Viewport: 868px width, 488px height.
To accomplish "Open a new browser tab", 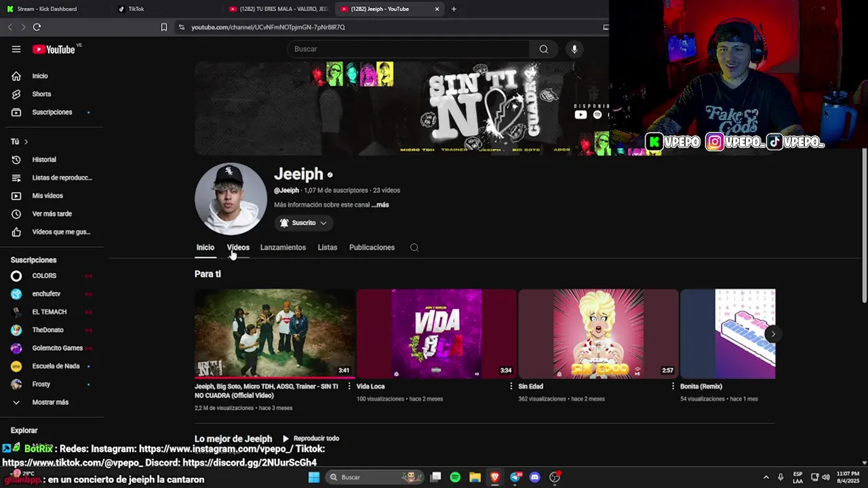I will [x=454, y=9].
